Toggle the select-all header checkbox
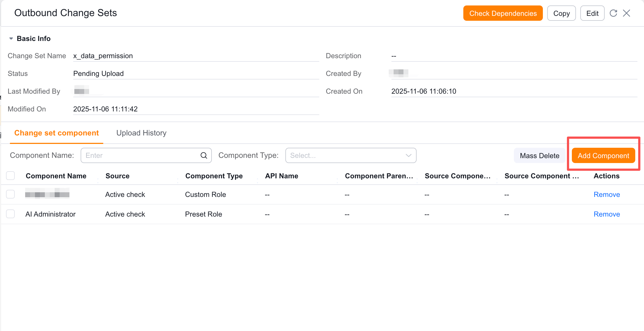The width and height of the screenshot is (644, 331). [10, 176]
